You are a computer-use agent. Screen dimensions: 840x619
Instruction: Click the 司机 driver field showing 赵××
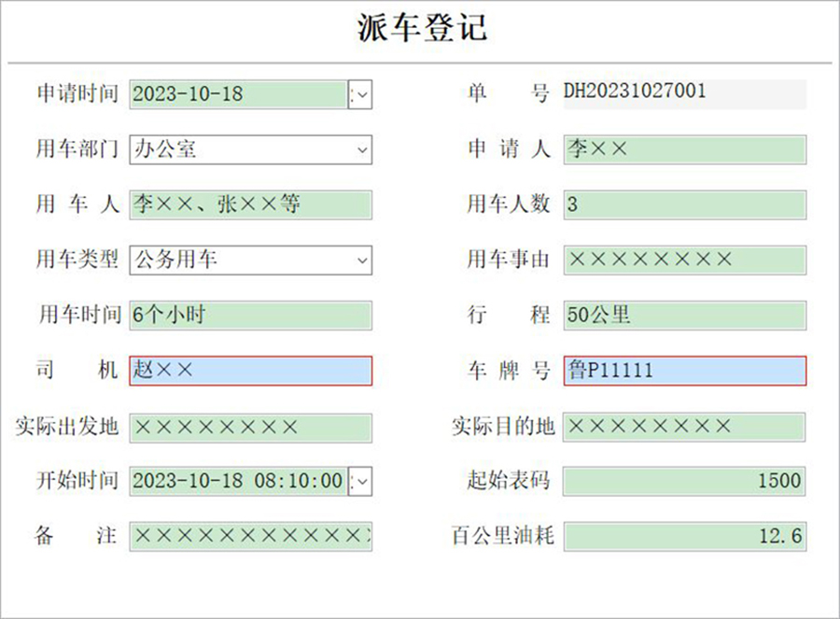pos(252,371)
